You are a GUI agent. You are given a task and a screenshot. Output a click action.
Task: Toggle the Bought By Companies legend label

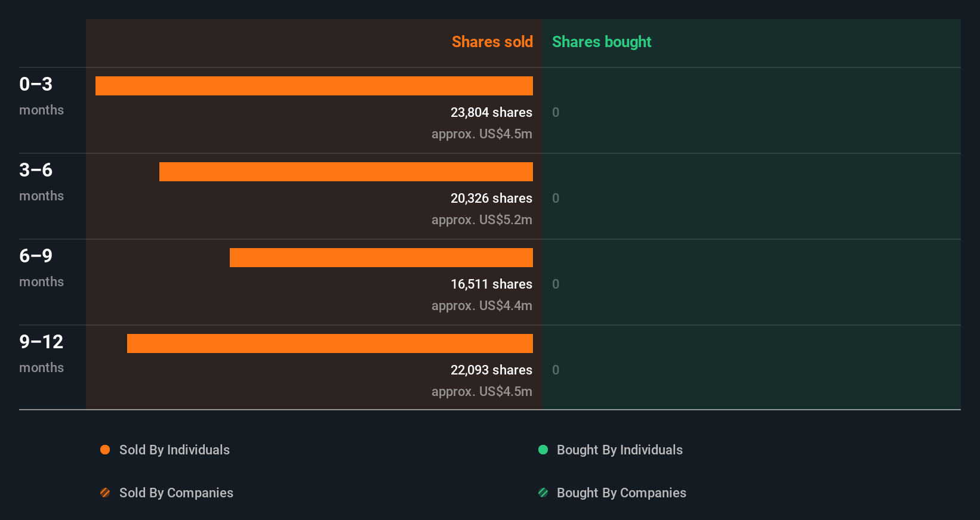pos(621,493)
